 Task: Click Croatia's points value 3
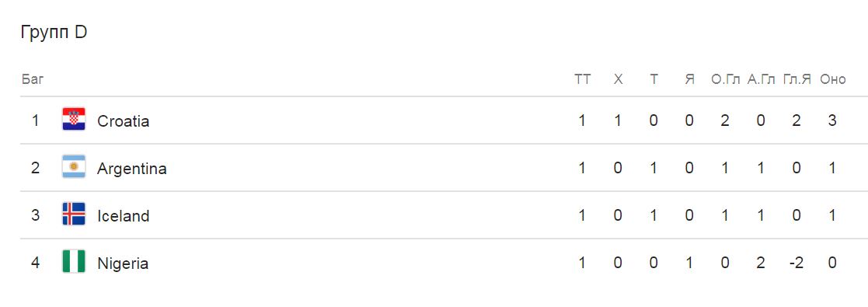[832, 120]
